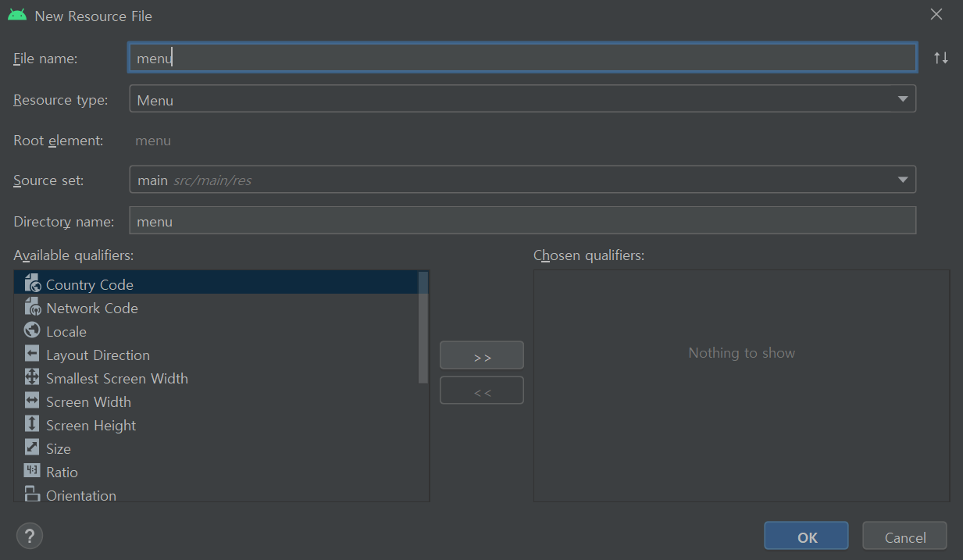Confirm with the OK button
The image size is (963, 560).
[807, 537]
